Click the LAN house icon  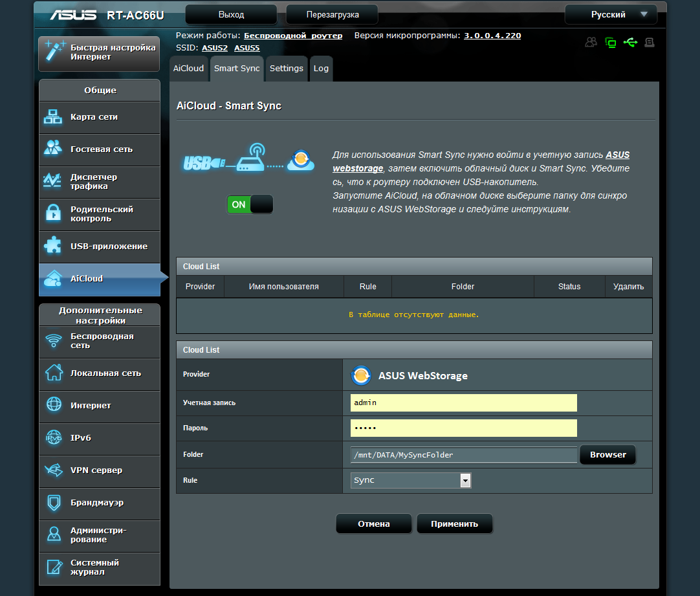tap(54, 372)
